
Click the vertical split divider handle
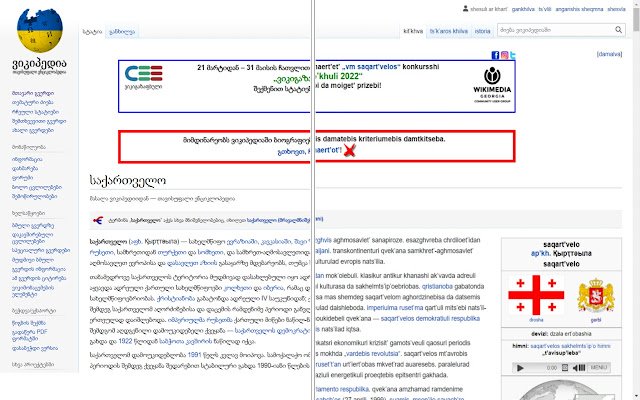point(313,200)
